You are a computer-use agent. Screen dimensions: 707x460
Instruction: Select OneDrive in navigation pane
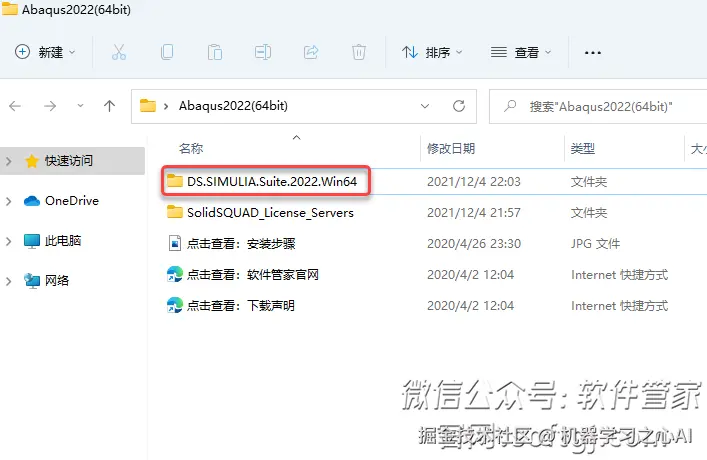(72, 201)
